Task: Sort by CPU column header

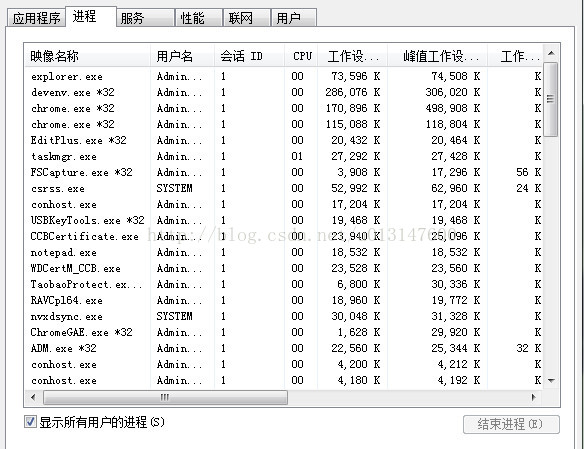Action: [301, 56]
